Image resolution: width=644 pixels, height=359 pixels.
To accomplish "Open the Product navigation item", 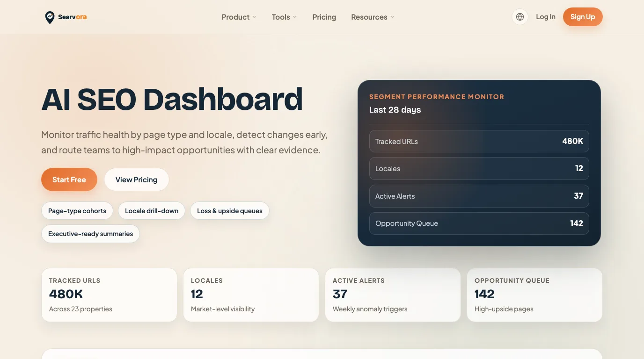I will pos(239,17).
